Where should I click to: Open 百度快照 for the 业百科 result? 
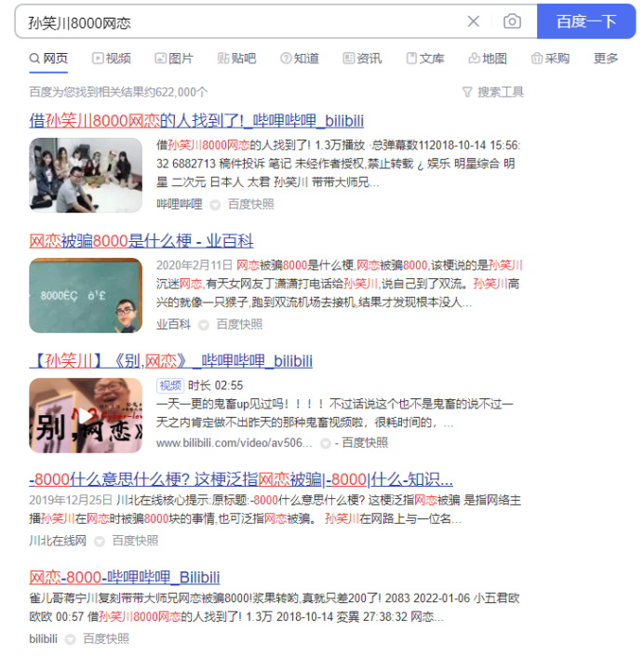(239, 325)
